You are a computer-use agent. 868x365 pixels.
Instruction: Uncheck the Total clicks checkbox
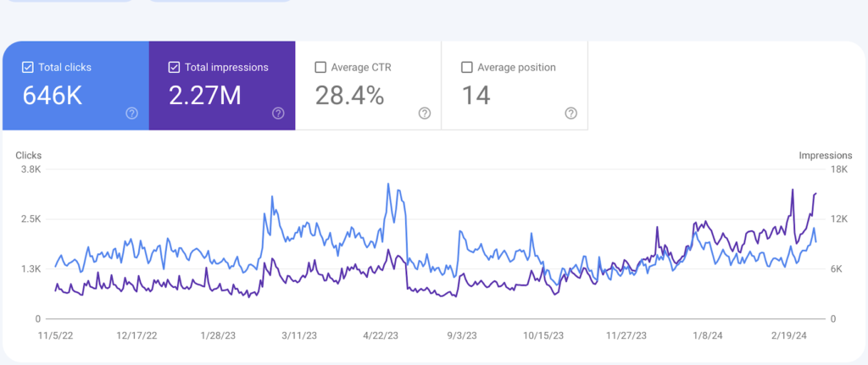28,67
